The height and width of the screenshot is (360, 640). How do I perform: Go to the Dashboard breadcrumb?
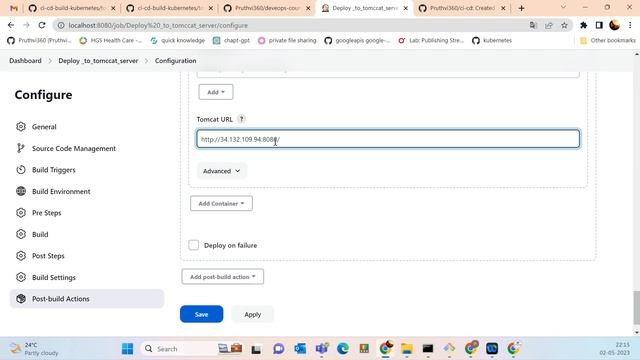pyautogui.click(x=25, y=61)
